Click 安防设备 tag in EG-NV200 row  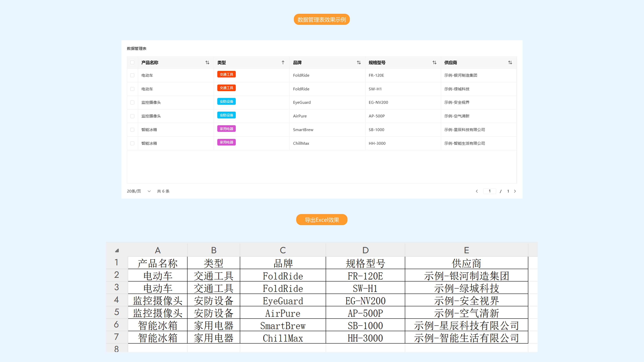(x=226, y=101)
